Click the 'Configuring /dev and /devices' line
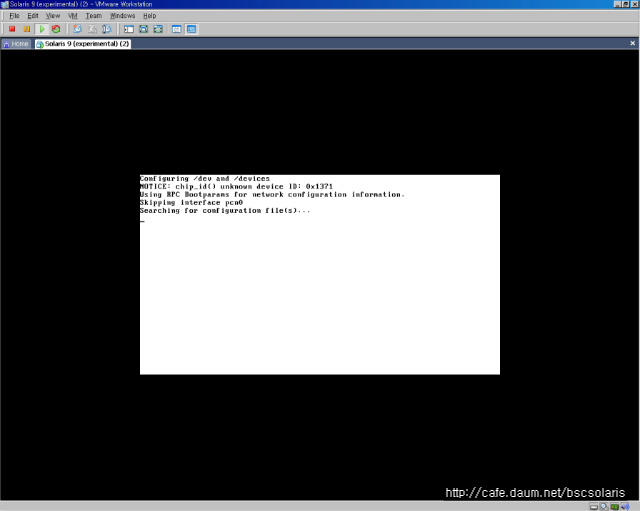This screenshot has width=640, height=511. pyautogui.click(x=205, y=179)
